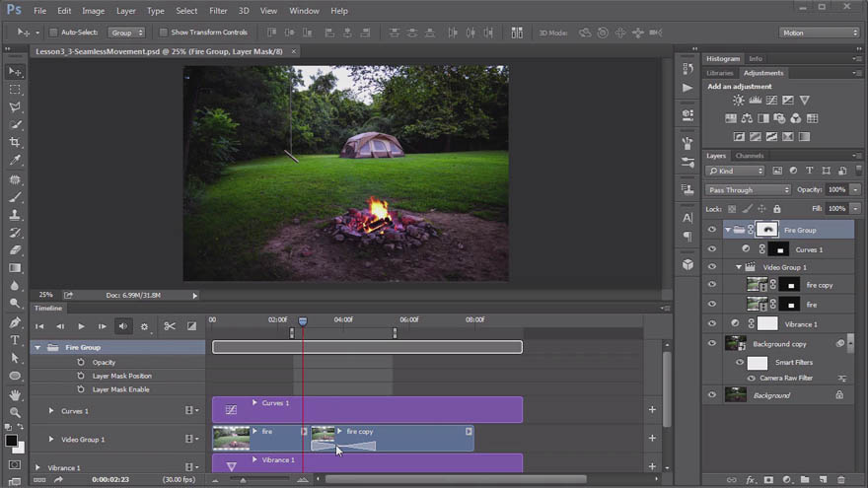Screen dimensions: 868x488
Task: Select the Horizontal Type tool
Action: (x=15, y=340)
